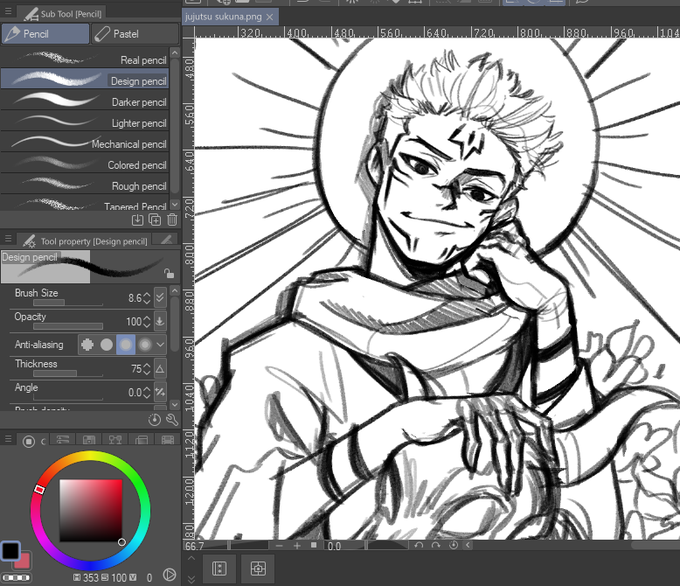Select weak anti-aliasing option
Image resolution: width=680 pixels, height=586 pixels.
[106, 344]
